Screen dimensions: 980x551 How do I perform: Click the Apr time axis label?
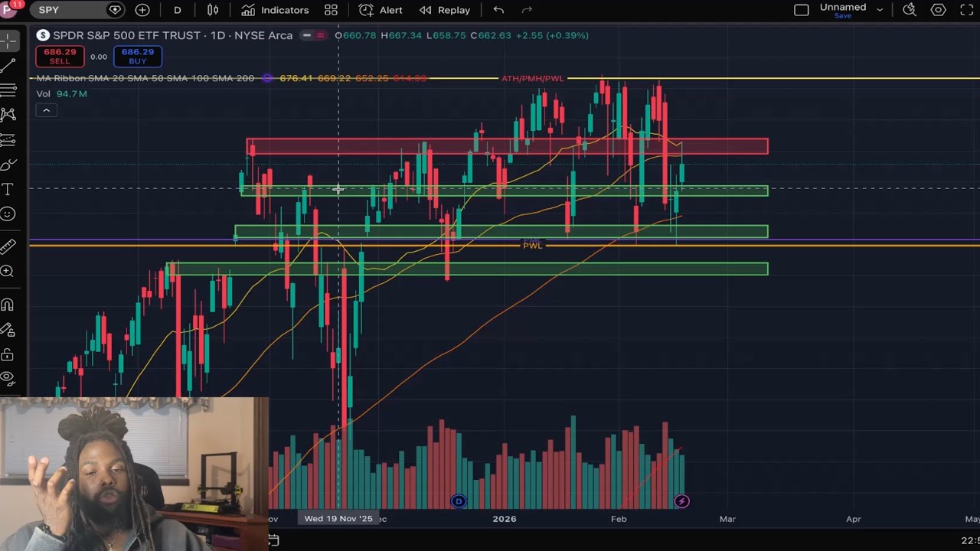(853, 518)
